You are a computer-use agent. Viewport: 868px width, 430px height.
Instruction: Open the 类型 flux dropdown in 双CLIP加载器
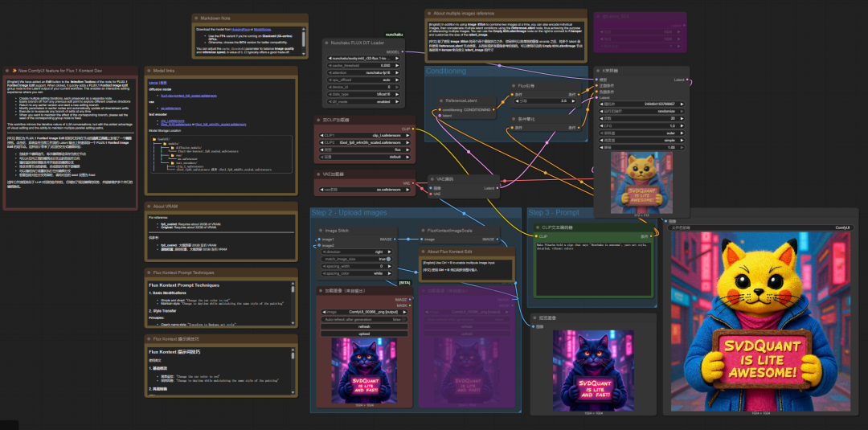[x=365, y=149]
